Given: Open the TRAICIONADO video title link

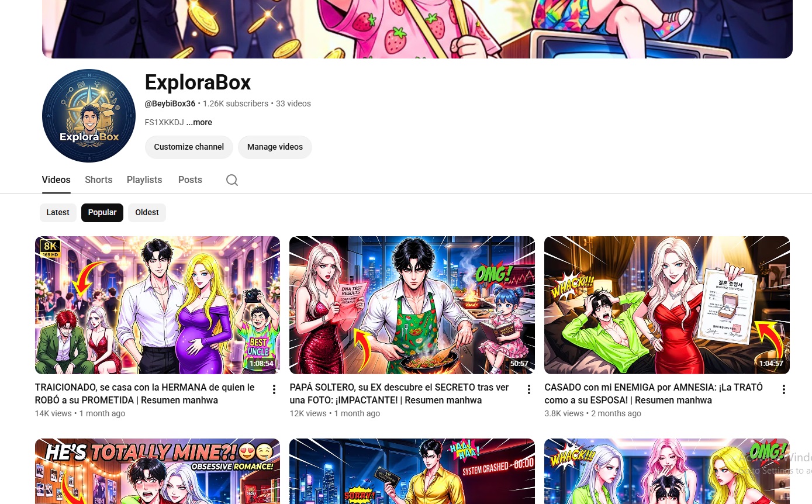Looking at the screenshot, I should (145, 394).
